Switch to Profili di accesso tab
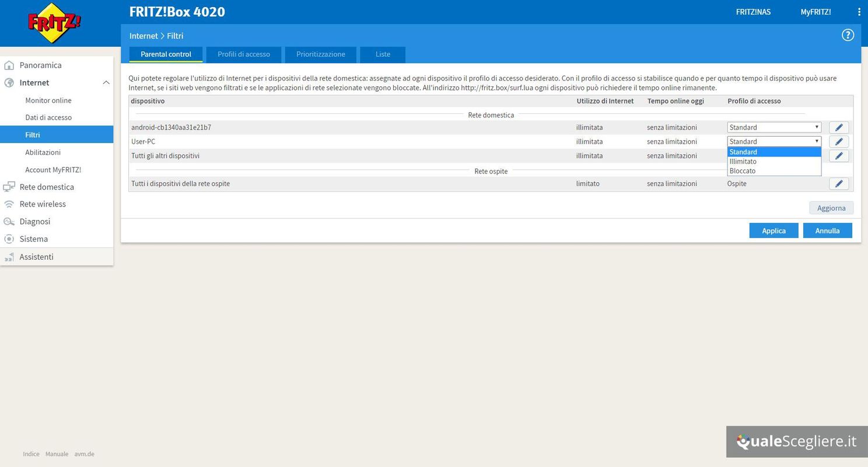The image size is (868, 467). (x=244, y=54)
